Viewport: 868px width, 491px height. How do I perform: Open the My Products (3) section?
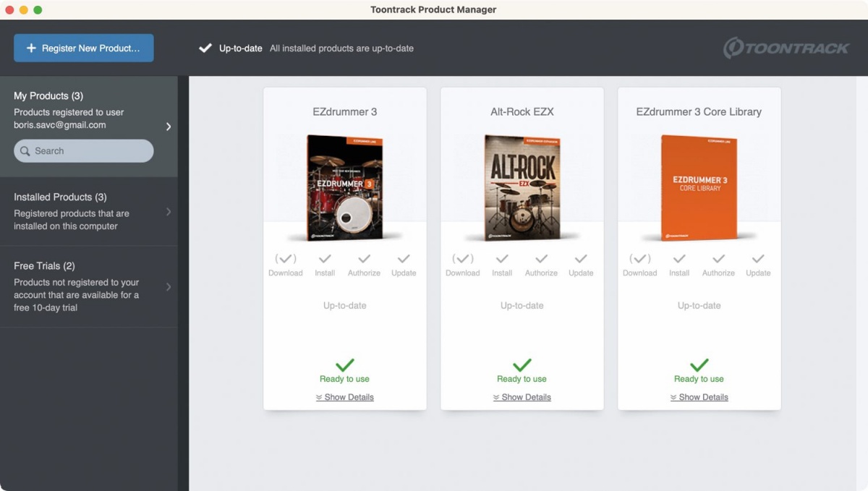click(x=89, y=127)
